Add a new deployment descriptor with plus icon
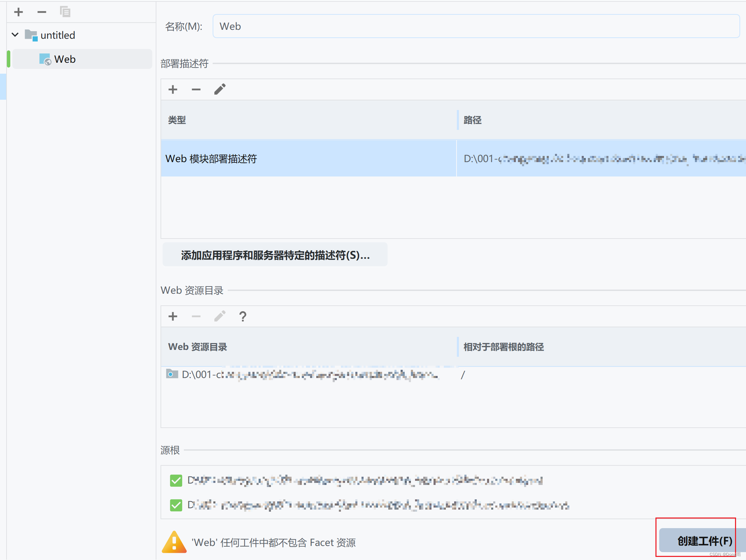 pyautogui.click(x=173, y=89)
